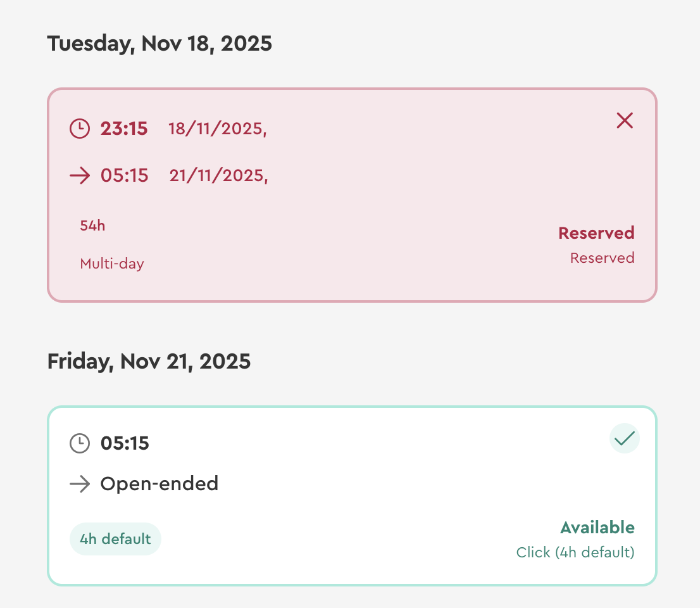
Task: Click the 23:15 start time
Action: pos(124,129)
